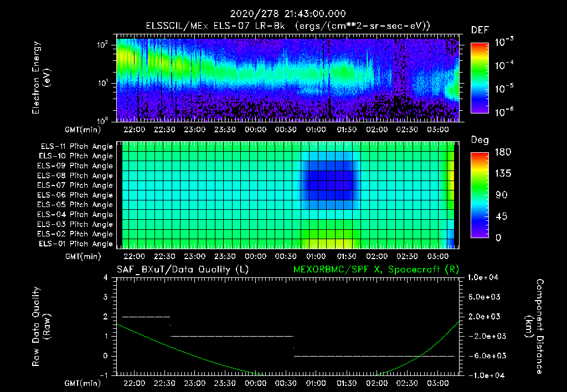Click the Component Distance (km) axis label
This screenshot has width=567, height=392.
pos(534,327)
